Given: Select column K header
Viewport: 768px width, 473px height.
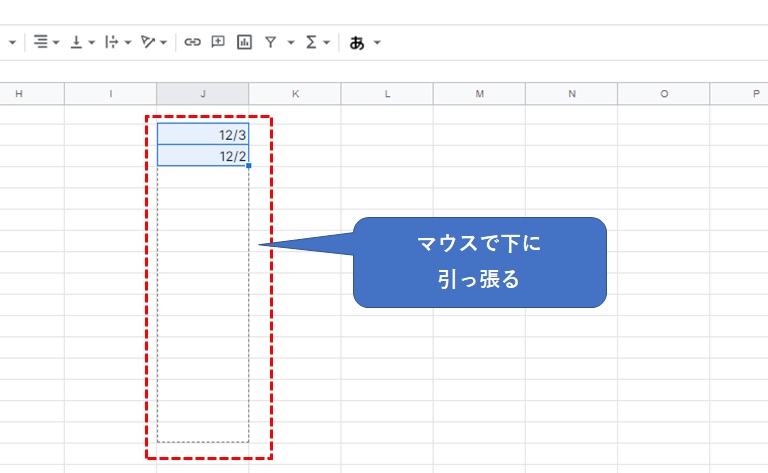Looking at the screenshot, I should pos(295,94).
